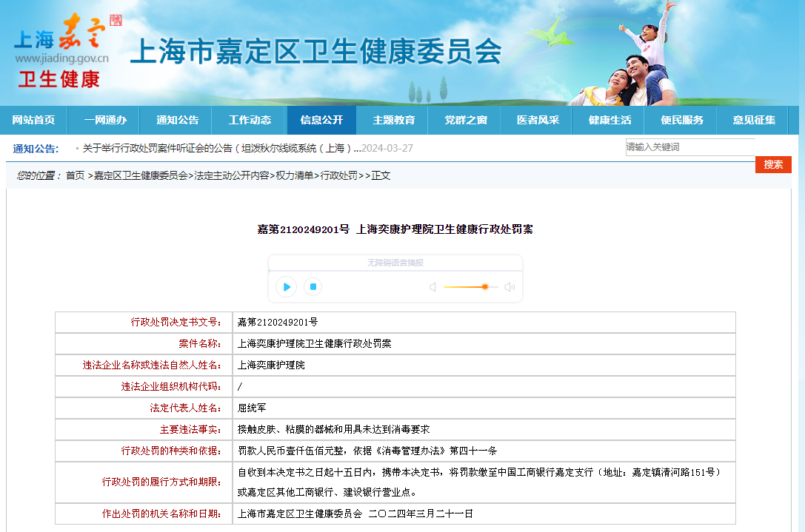Open the 主题教育 navigation item
This screenshot has height=532, width=805.
(x=394, y=120)
